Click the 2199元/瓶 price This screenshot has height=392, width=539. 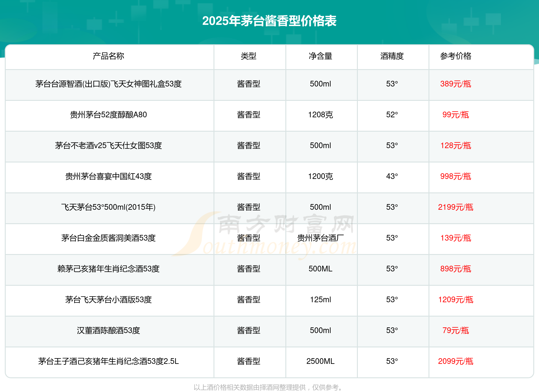tap(456, 207)
